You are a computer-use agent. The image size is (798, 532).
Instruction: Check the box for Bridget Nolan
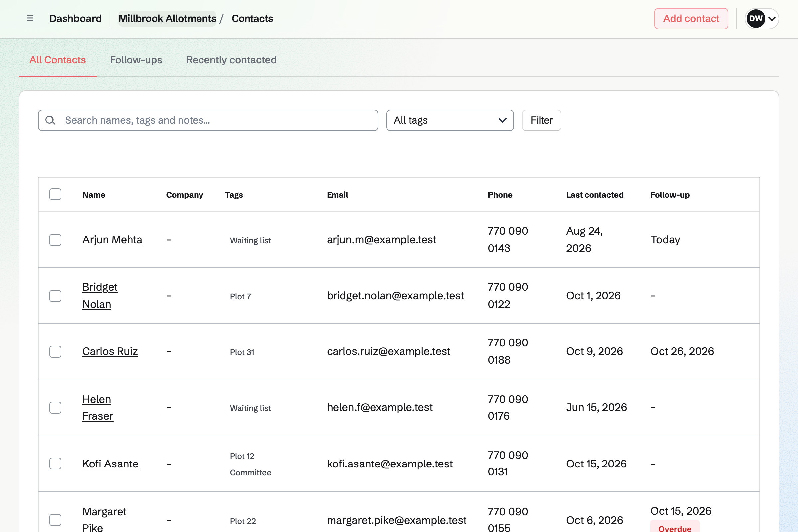click(55, 296)
